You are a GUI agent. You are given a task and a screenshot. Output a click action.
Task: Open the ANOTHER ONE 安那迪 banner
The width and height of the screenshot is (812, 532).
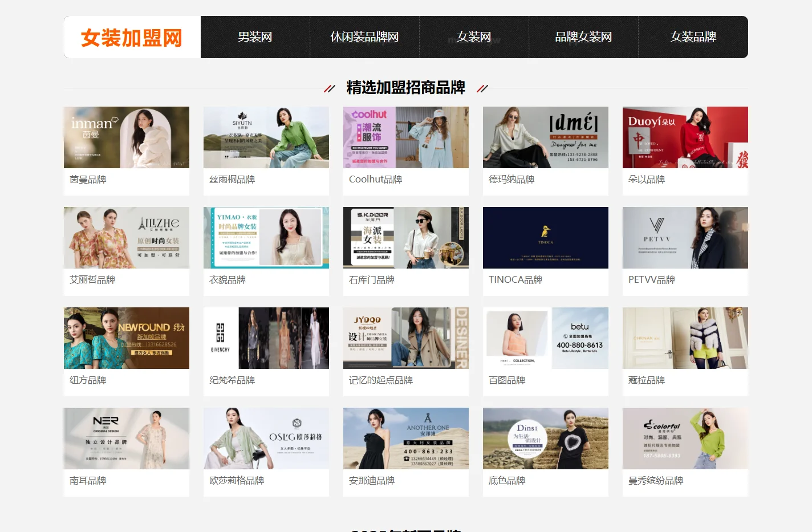pyautogui.click(x=406, y=438)
